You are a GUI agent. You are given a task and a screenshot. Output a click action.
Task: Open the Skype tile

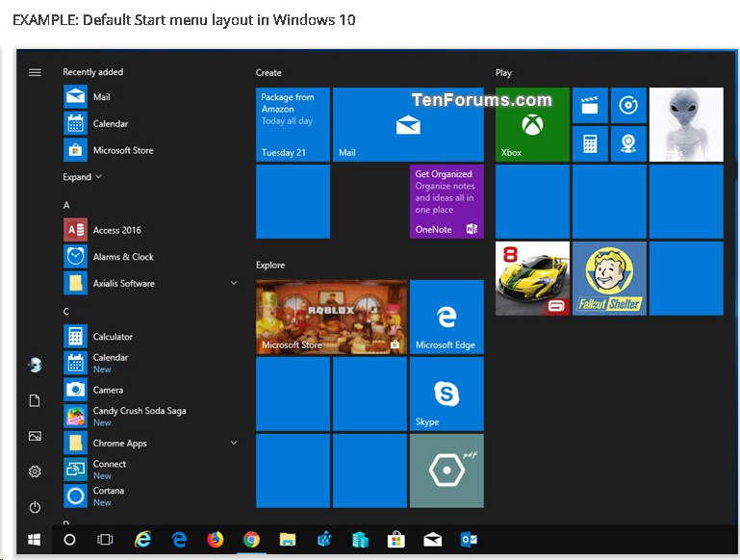pos(447,394)
